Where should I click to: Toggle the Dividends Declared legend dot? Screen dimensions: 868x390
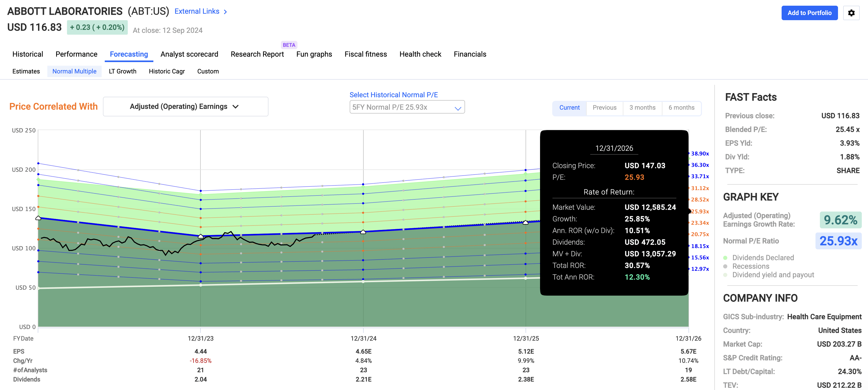[725, 258]
